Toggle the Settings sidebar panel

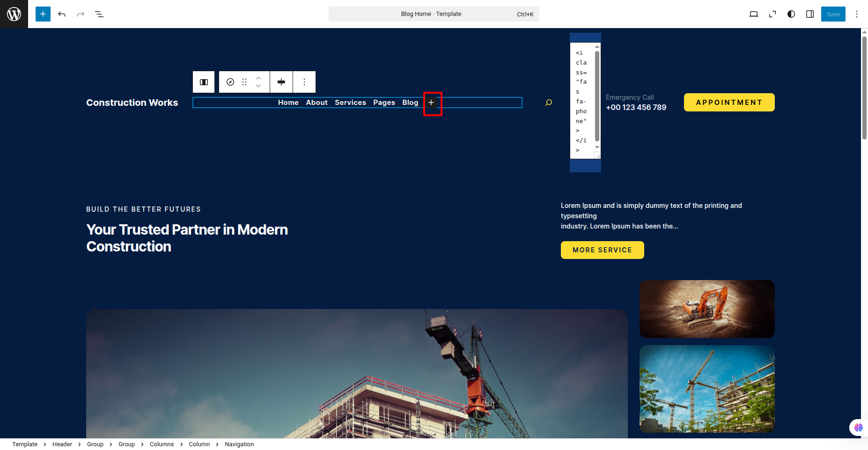pos(810,14)
